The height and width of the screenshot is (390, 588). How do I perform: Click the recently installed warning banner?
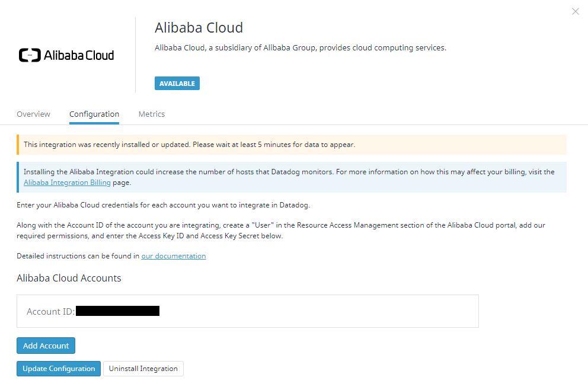coord(292,145)
